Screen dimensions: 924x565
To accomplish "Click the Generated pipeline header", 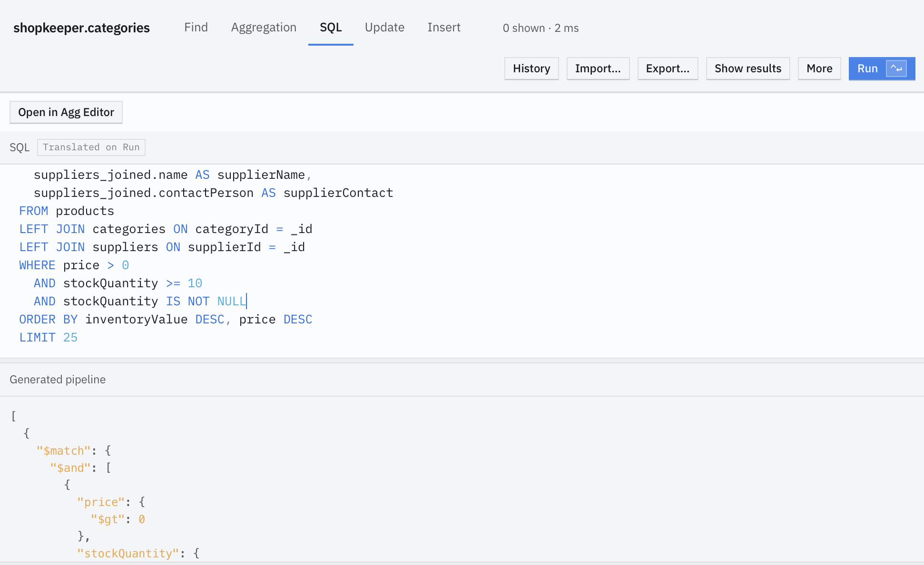I will point(58,380).
